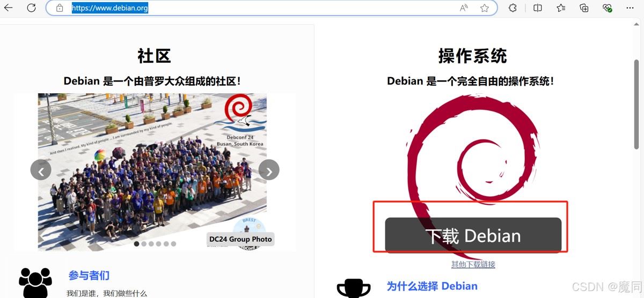
Task: Show the next slide in the photo carousel
Action: click(269, 170)
